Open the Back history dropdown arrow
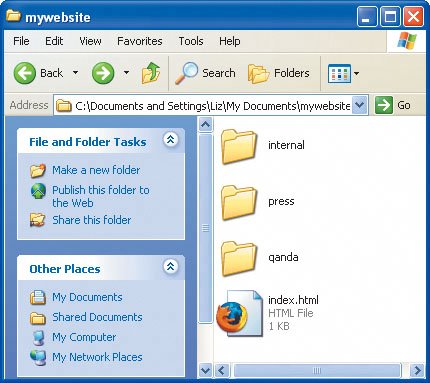430x383 pixels. click(x=76, y=73)
